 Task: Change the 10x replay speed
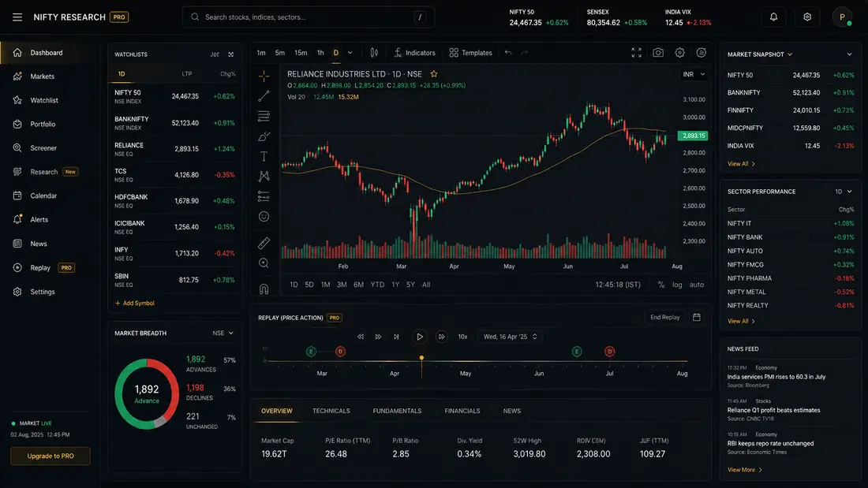(x=462, y=337)
